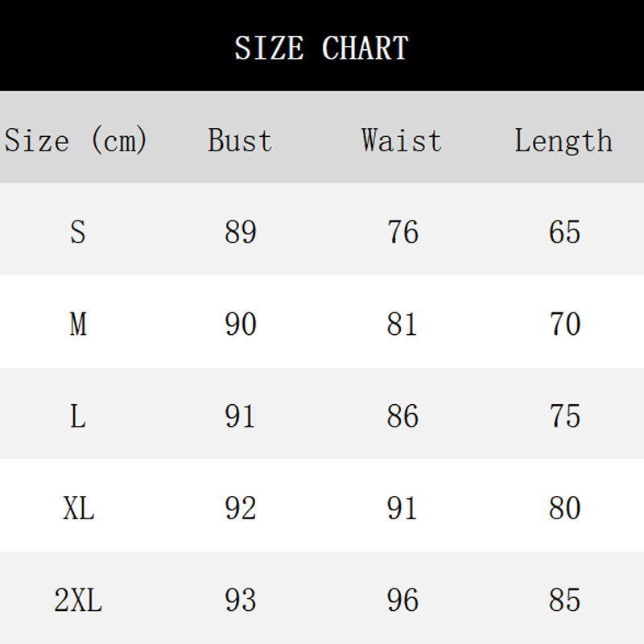Select waist value 76 in S row
The image size is (644, 644).
402,233
